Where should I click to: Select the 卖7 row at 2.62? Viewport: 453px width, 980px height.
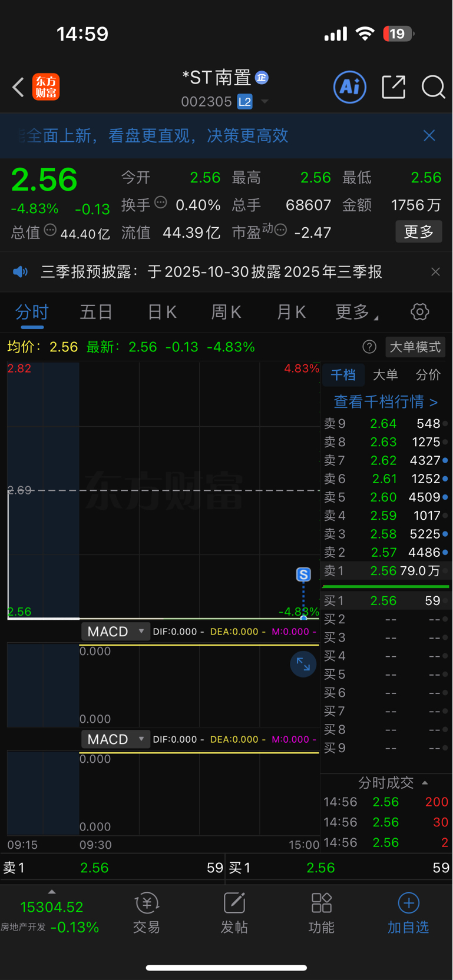tap(386, 460)
